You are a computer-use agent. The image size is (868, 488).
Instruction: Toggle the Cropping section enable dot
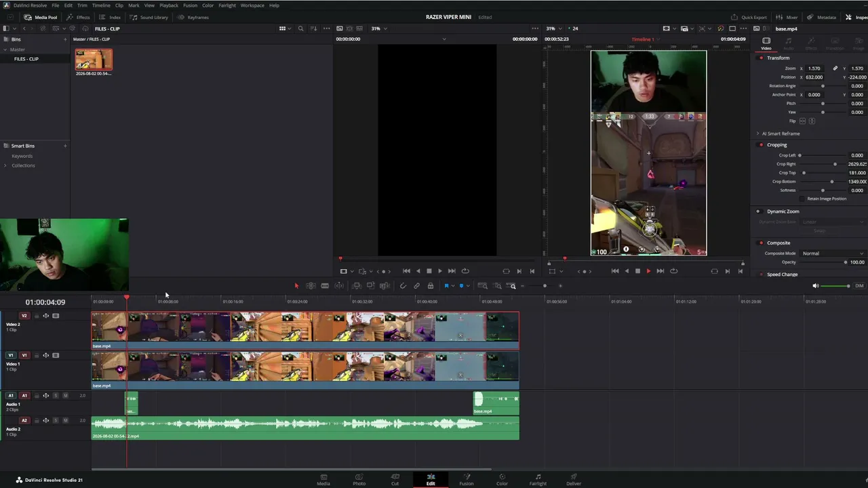(x=761, y=145)
